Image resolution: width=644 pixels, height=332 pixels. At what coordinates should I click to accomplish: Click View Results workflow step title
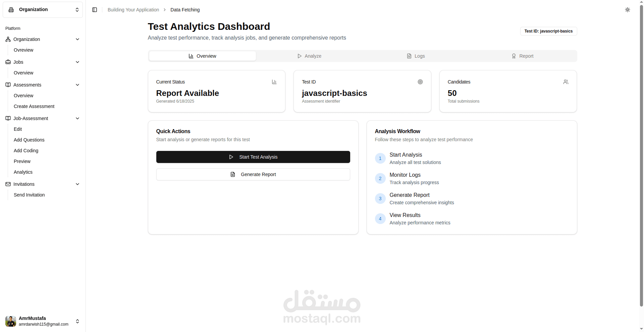tap(405, 215)
